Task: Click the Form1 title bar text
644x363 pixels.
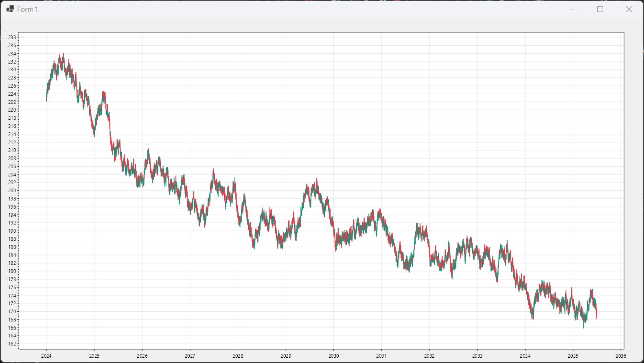Action: click(x=27, y=9)
